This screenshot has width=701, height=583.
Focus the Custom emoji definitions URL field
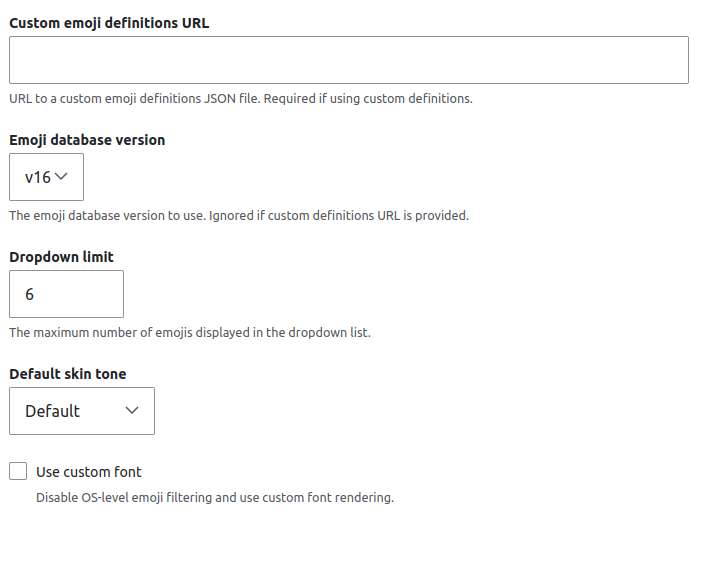pyautogui.click(x=348, y=60)
